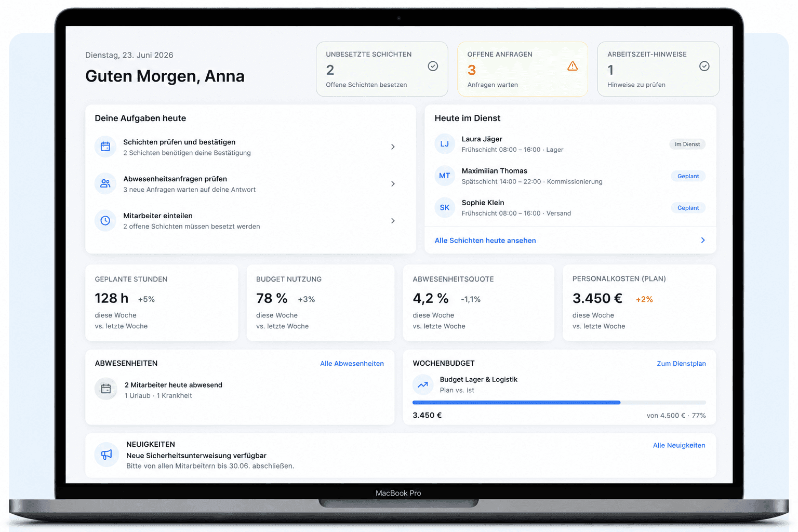Open chevron for Abwesenheitsanfragen prüfen
Viewport: 798px width, 532px height.
393,184
